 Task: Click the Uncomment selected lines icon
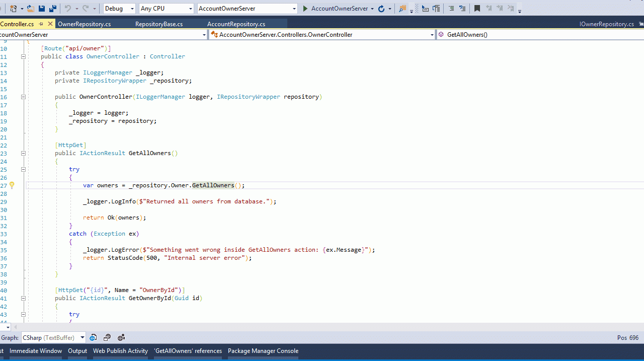pos(462,9)
